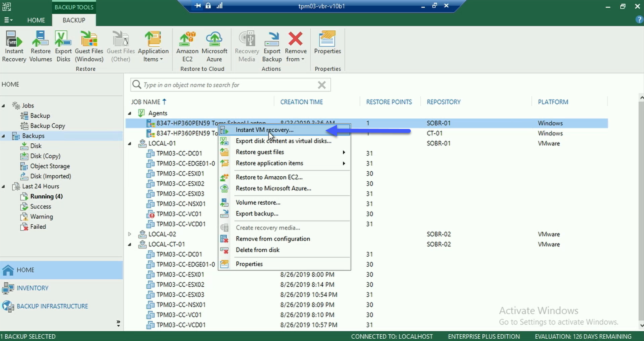This screenshot has height=341, width=644.
Task: Click the remote session pin icon
Action: [x=198, y=6]
